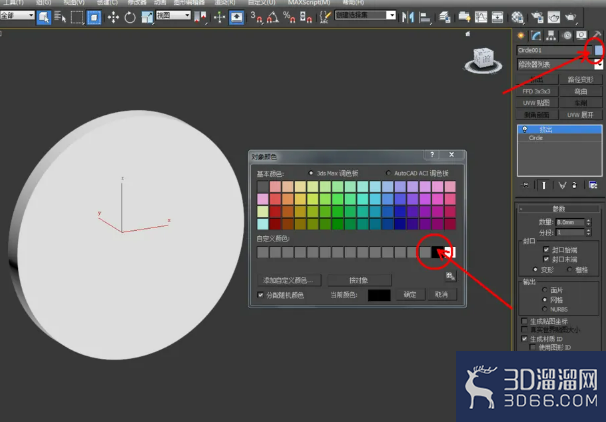Image resolution: width=606 pixels, height=422 pixels.
Task: Open the Schematic View icon
Action: click(x=497, y=17)
